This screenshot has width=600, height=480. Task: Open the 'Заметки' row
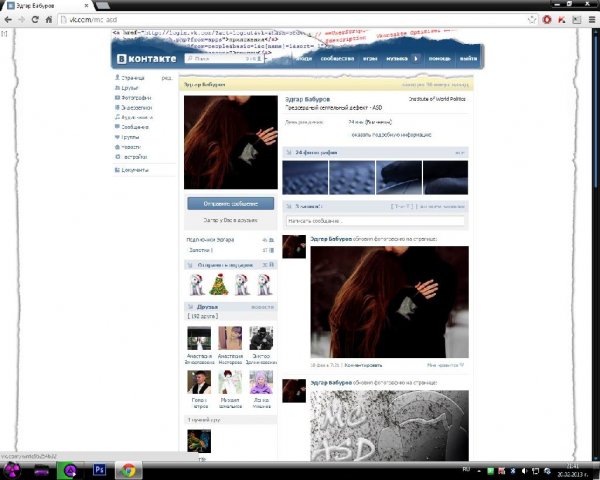point(230,250)
